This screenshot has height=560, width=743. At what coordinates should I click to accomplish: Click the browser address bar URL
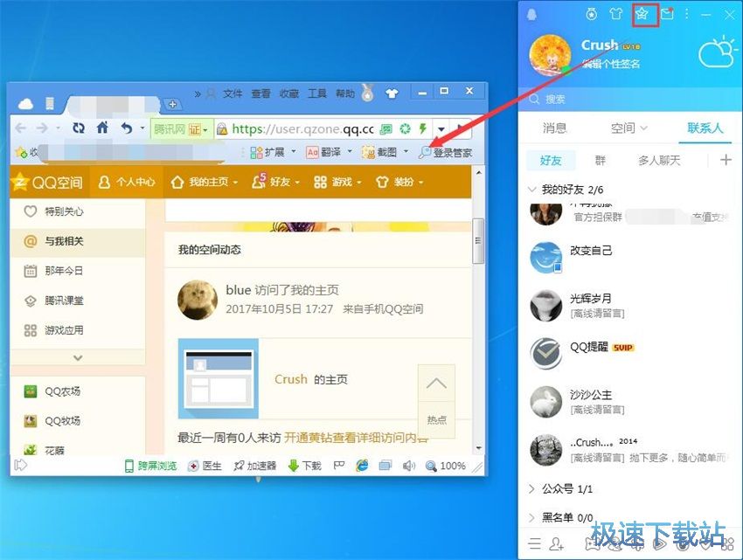pos(302,129)
